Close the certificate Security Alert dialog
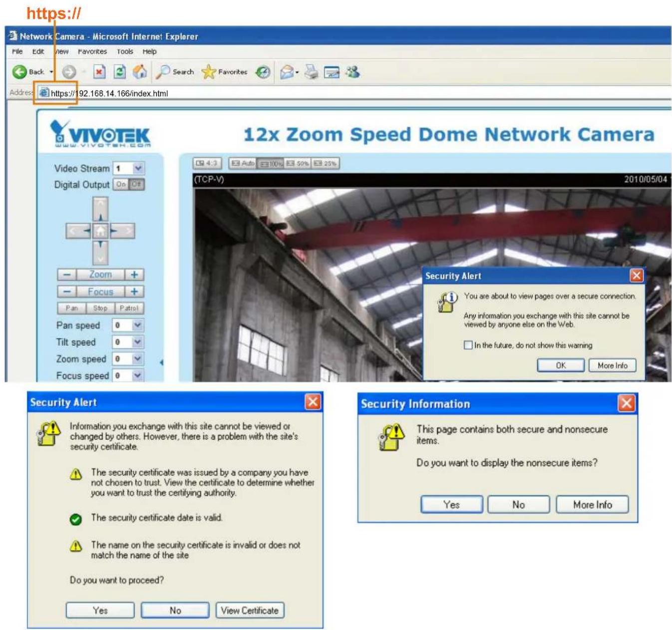This screenshot has height=630, width=672. pyautogui.click(x=313, y=401)
